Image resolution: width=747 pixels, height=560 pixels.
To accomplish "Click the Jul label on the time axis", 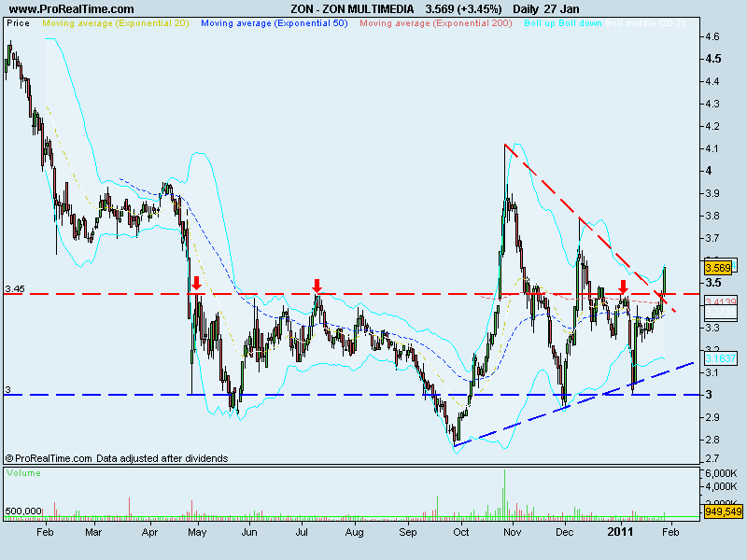I will coord(301,532).
